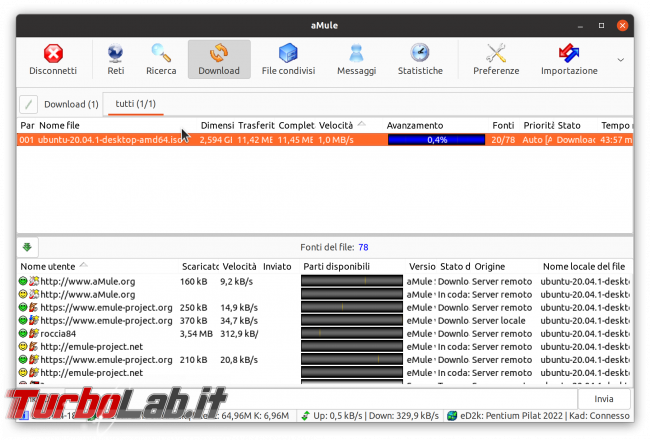Image resolution: width=650 pixels, height=440 pixels.
Task: Select the emule-project.org source with 250 kB
Action: click(325, 307)
